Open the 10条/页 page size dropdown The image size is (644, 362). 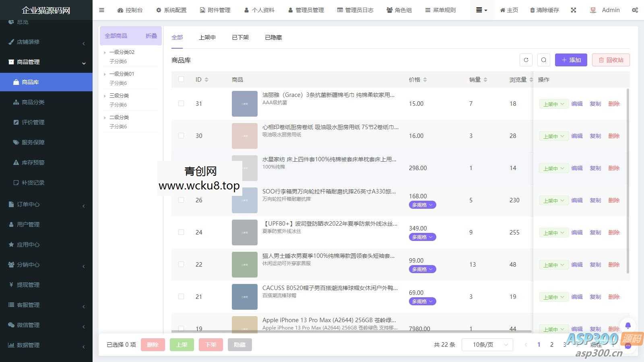487,344
